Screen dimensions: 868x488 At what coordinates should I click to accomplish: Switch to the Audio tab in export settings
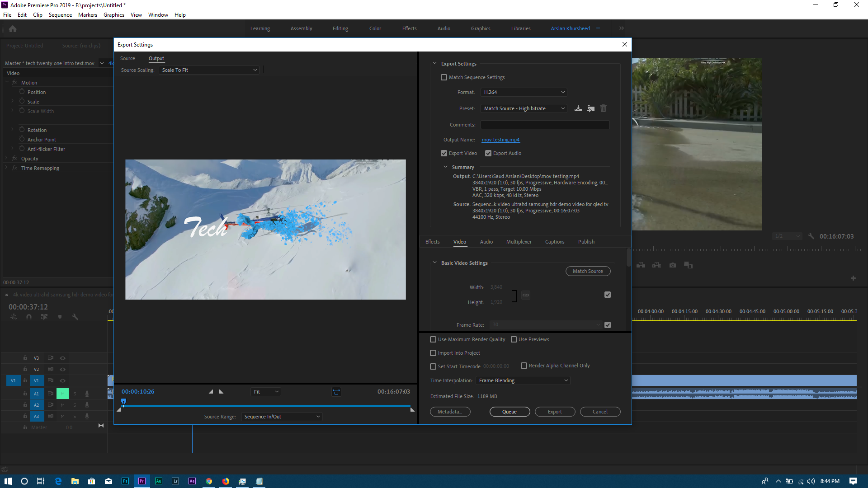(x=486, y=241)
